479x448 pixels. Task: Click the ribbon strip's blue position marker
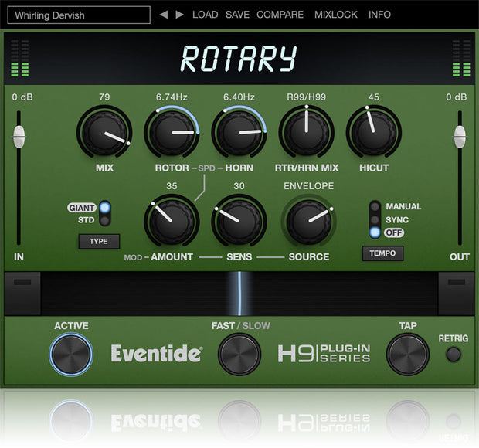point(239,294)
